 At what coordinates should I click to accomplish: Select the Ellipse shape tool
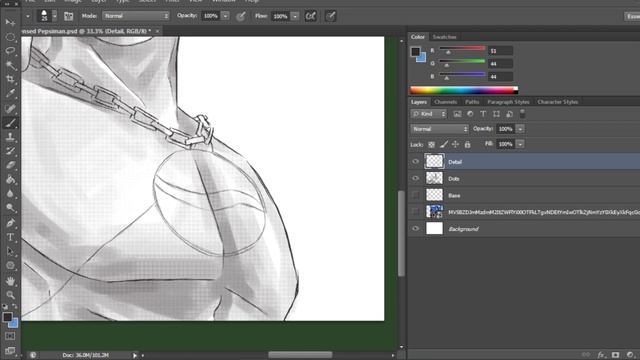click(10, 266)
